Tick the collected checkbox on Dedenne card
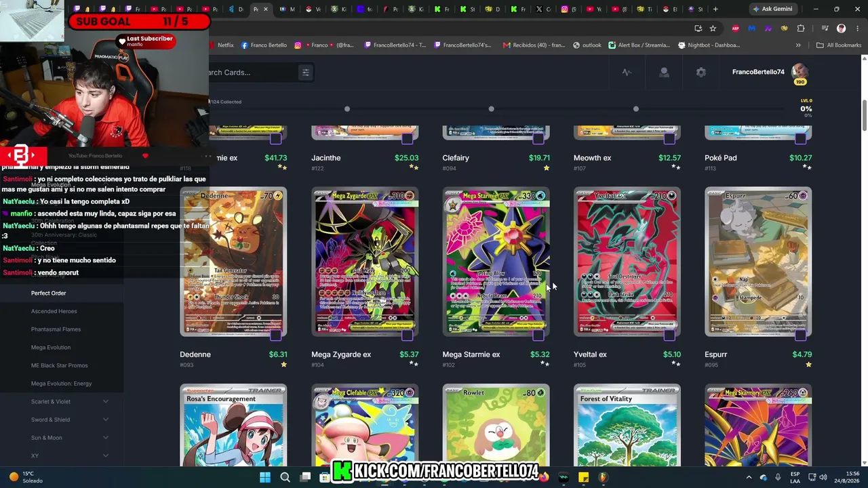 (276, 335)
